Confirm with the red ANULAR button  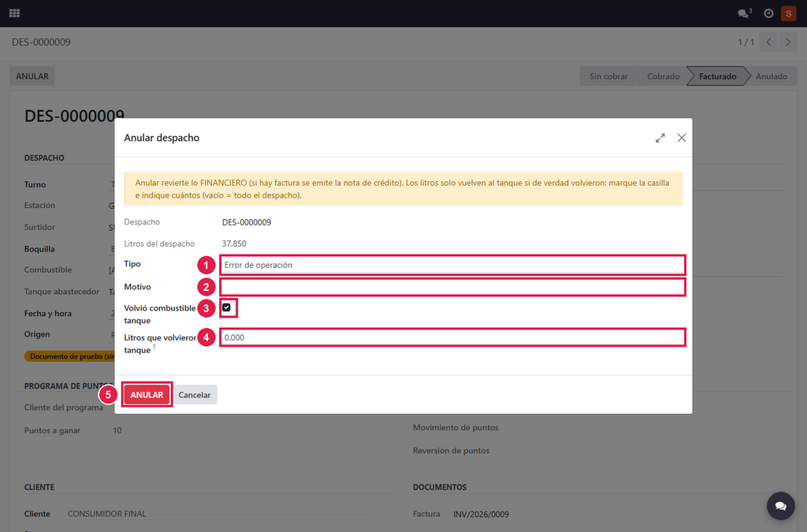(147, 395)
